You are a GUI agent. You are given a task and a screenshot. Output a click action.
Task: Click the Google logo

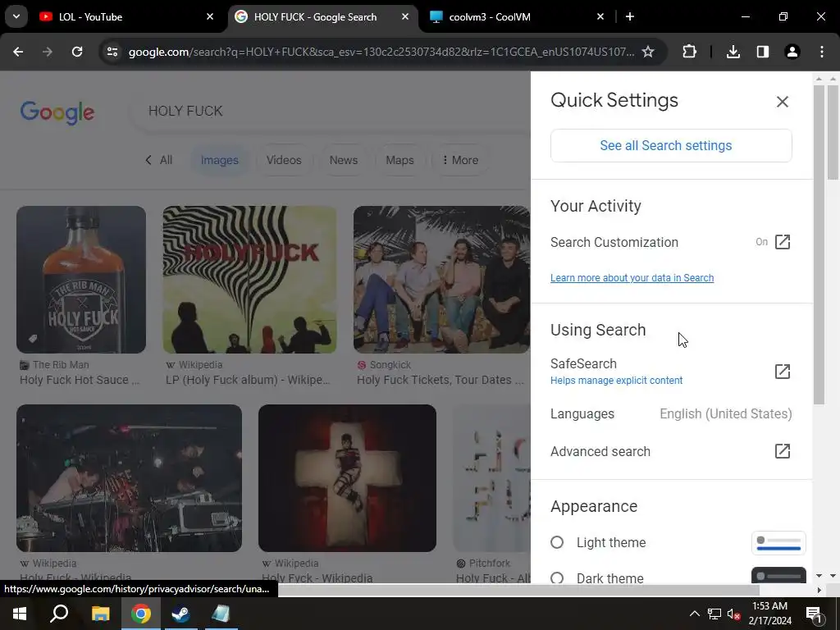[x=57, y=112]
